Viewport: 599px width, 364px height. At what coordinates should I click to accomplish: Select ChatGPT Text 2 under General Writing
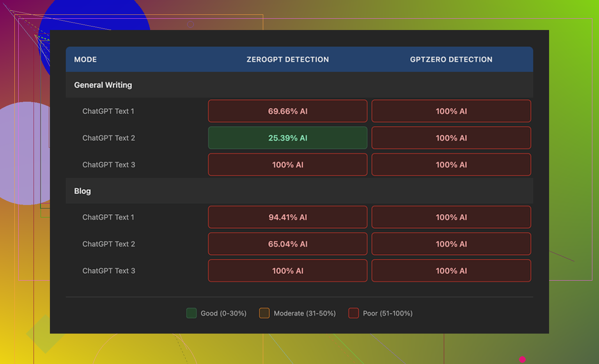coord(108,138)
